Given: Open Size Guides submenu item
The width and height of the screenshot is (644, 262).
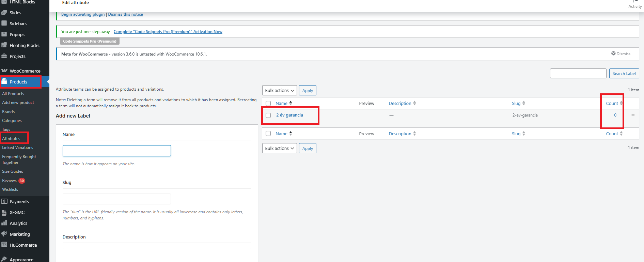Looking at the screenshot, I should click(x=13, y=171).
